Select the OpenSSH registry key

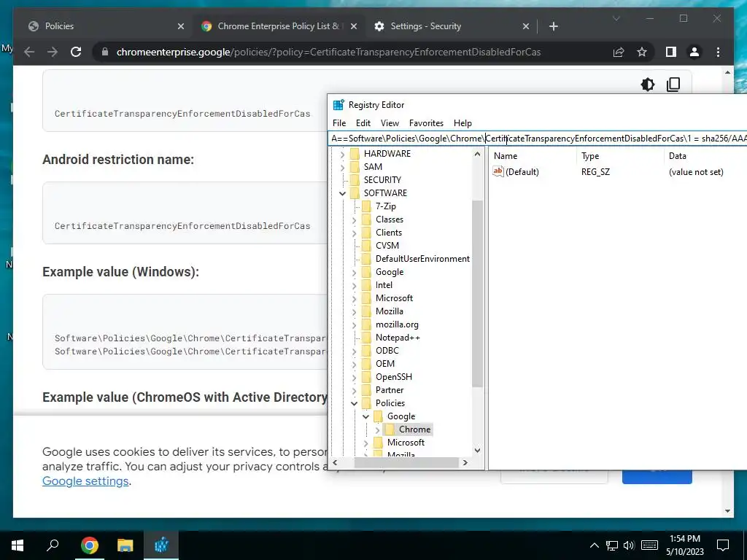click(393, 377)
